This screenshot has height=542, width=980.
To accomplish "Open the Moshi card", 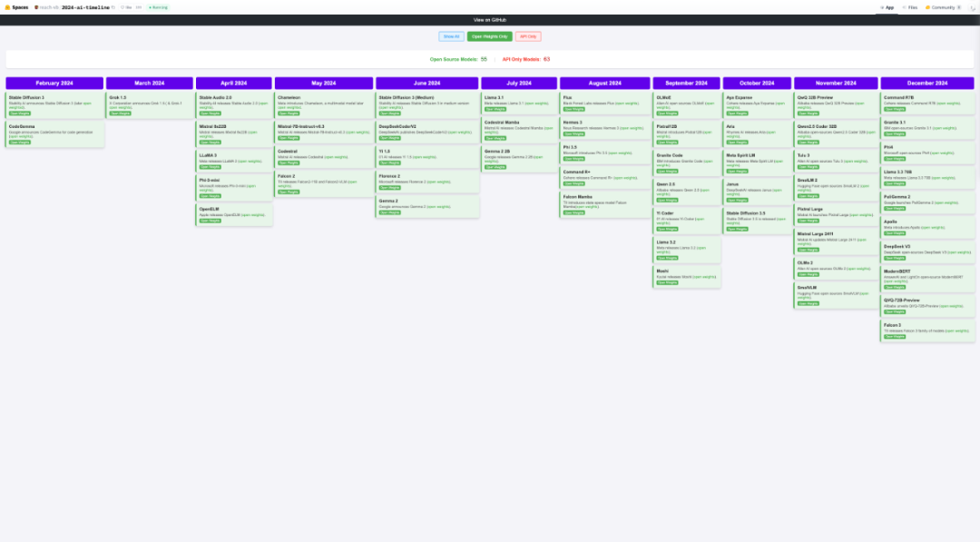I will (686, 277).
